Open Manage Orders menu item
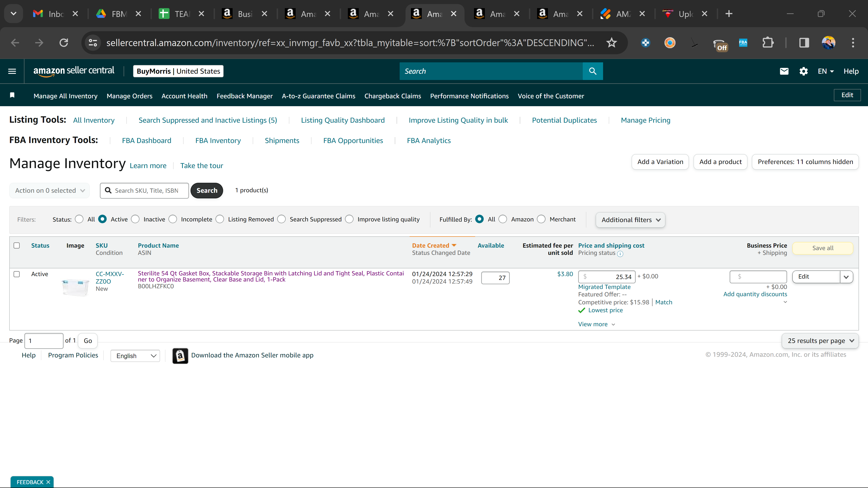 click(x=129, y=96)
